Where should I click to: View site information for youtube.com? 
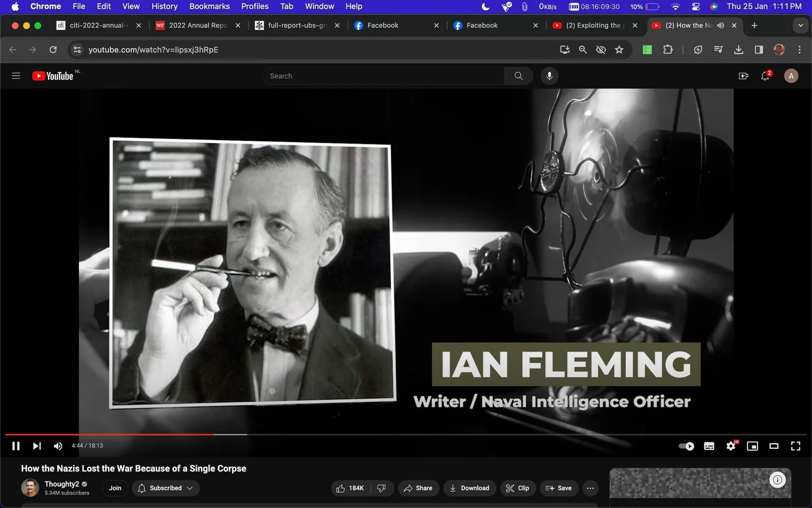pyautogui.click(x=77, y=49)
